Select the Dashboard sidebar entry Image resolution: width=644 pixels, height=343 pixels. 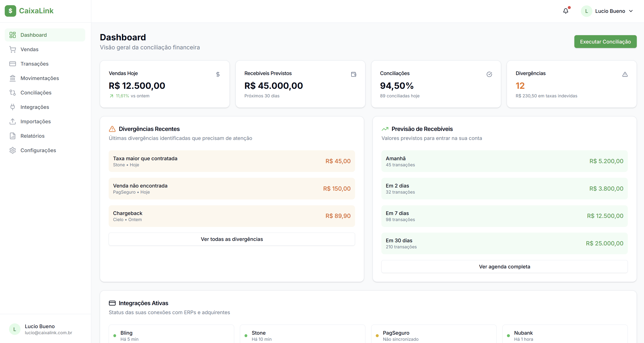[x=34, y=35]
